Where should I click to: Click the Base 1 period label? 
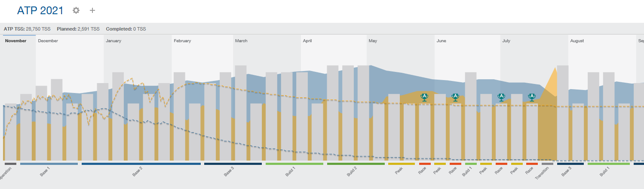tap(45, 172)
